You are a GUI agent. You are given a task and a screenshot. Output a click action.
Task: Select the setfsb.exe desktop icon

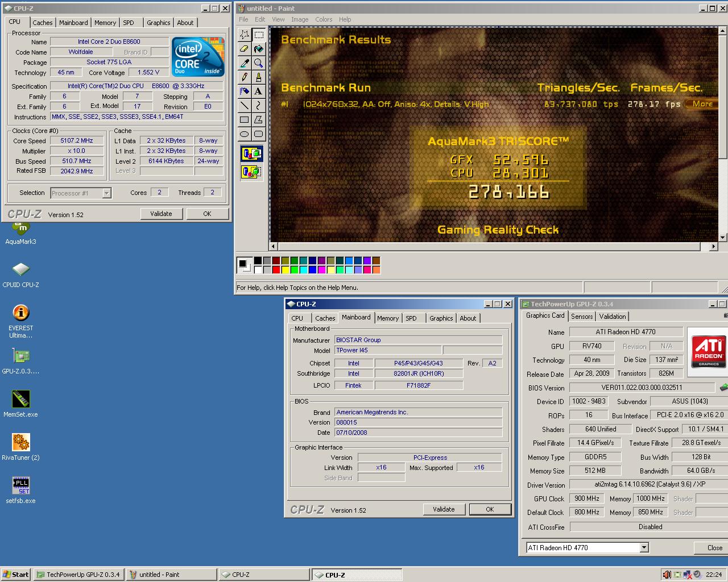point(20,491)
